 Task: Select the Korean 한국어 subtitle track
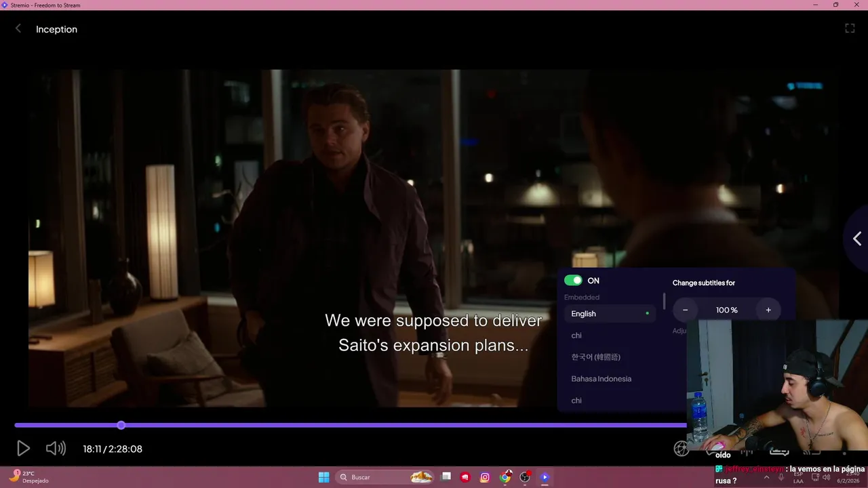(610, 357)
